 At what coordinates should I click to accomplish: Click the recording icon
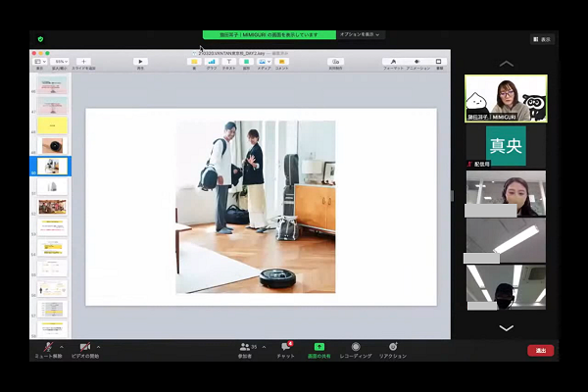click(x=355, y=347)
